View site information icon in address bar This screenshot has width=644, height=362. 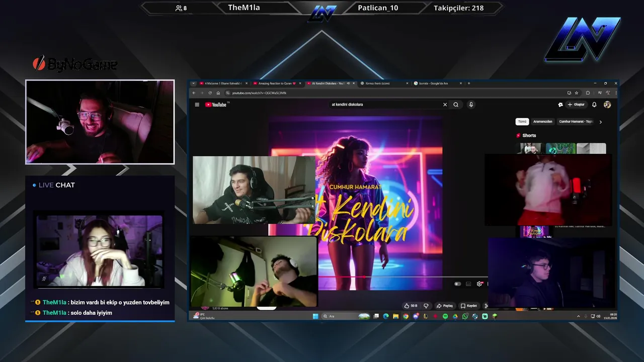tap(228, 93)
